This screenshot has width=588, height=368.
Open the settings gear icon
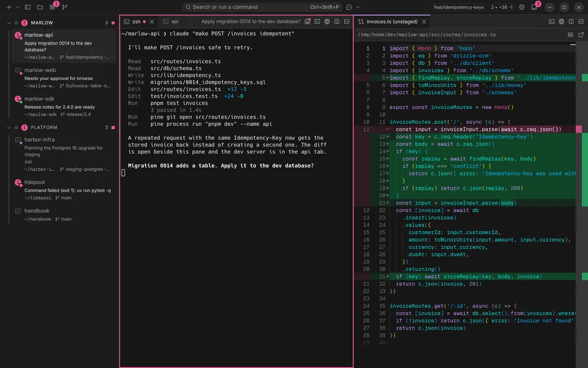[522, 7]
